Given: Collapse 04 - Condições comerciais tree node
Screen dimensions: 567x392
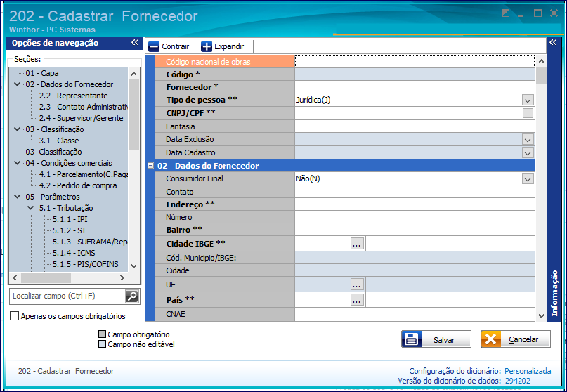Looking at the screenshot, I should 18,163.
